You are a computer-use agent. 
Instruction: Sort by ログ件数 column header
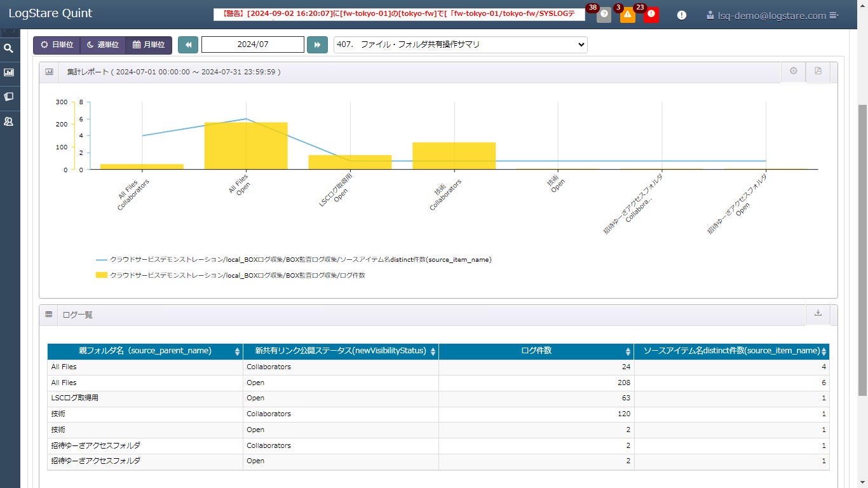pyautogui.click(x=536, y=351)
